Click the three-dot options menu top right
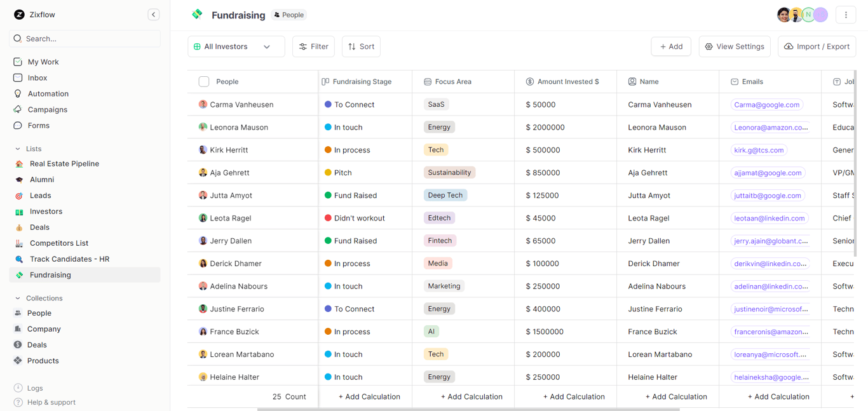 (x=846, y=14)
